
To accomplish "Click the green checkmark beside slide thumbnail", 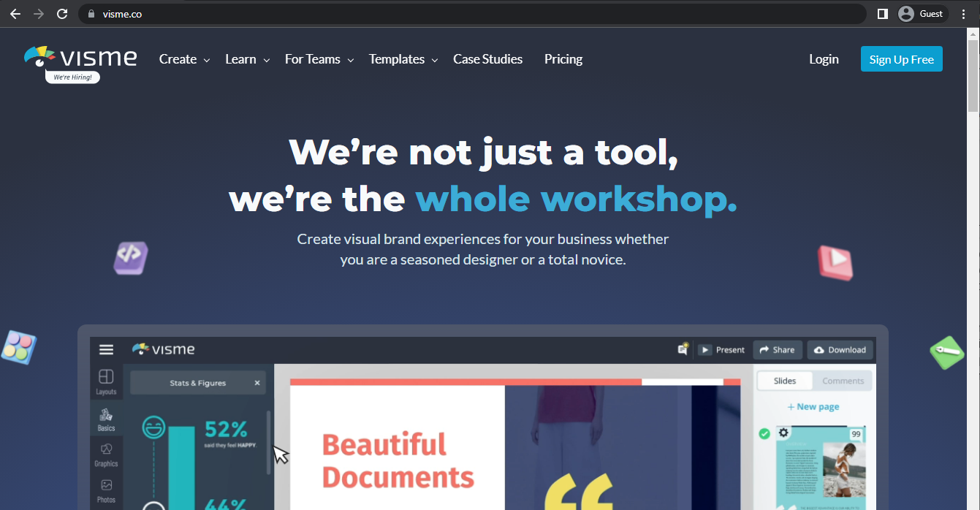I will tap(764, 434).
